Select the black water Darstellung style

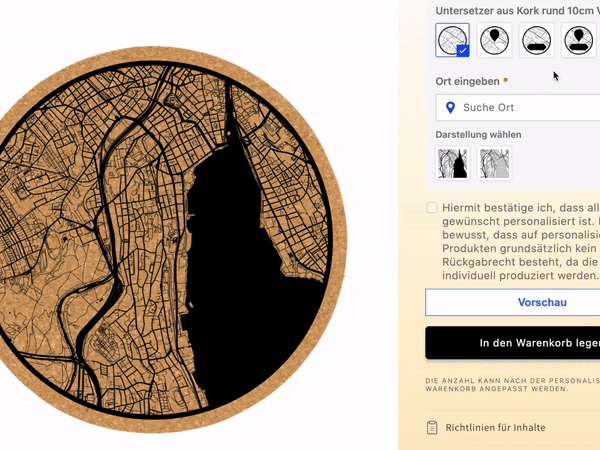coord(452,163)
